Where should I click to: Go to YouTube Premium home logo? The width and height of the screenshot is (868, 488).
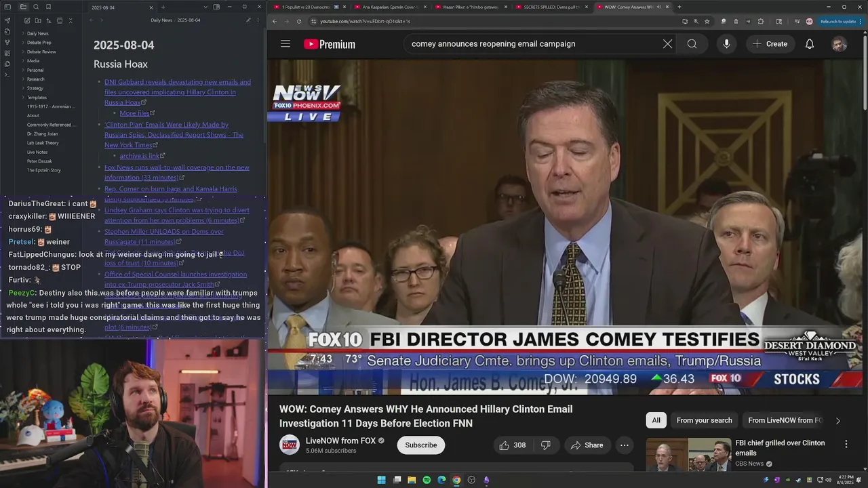tap(330, 44)
